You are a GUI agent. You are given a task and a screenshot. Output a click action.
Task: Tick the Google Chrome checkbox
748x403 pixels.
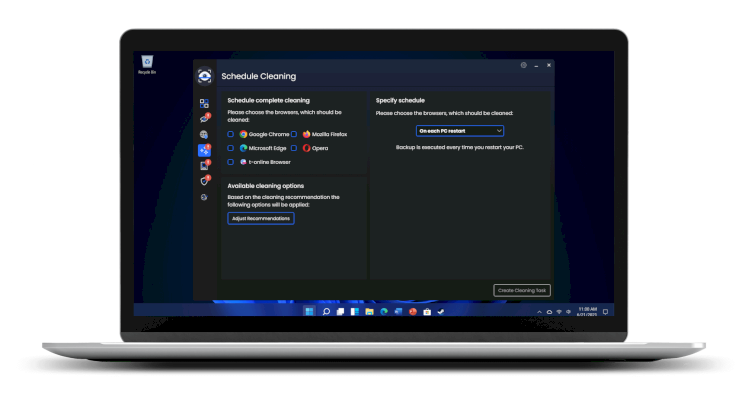pyautogui.click(x=230, y=134)
